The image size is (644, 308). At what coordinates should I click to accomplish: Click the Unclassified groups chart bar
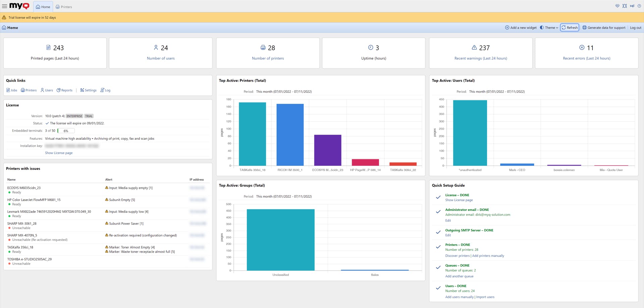point(281,240)
